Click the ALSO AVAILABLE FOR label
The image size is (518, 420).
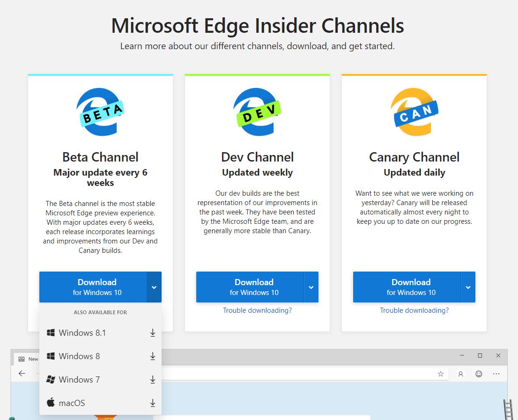(x=100, y=312)
